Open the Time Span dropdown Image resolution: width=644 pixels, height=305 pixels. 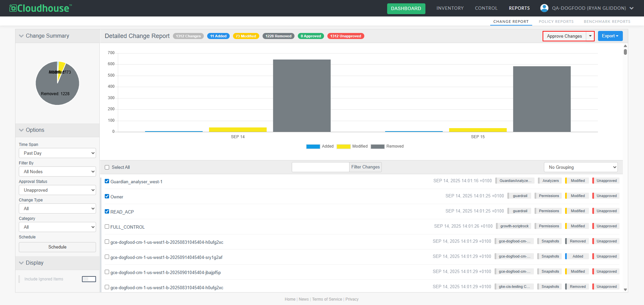click(57, 153)
